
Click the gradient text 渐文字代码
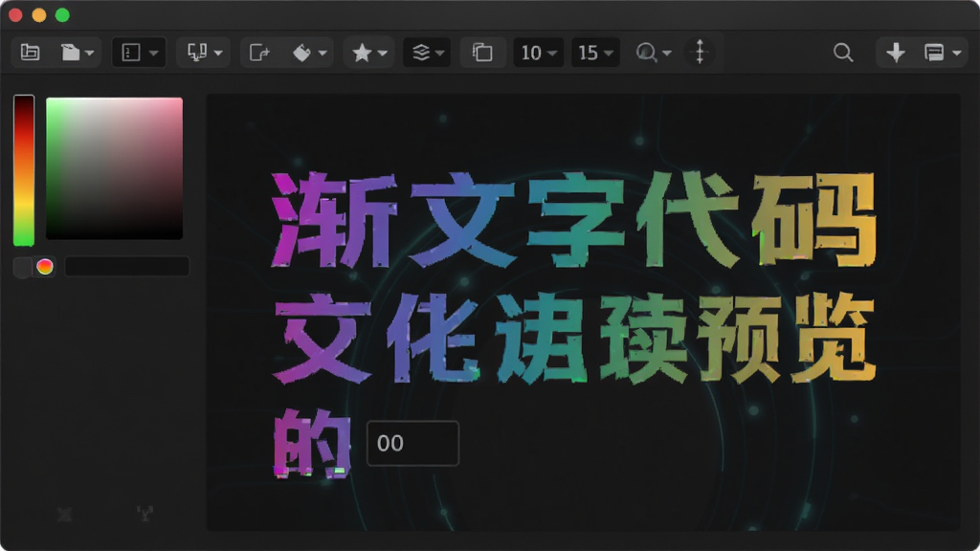click(574, 220)
